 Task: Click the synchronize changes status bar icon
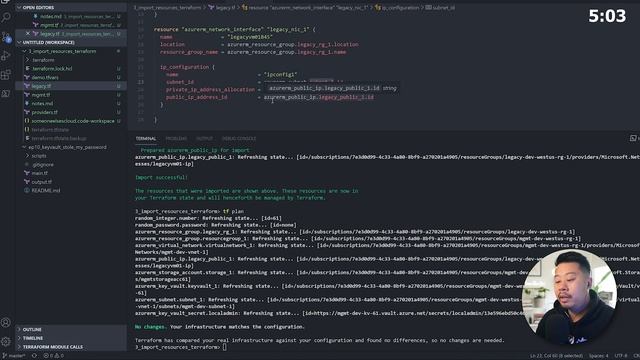point(34,356)
